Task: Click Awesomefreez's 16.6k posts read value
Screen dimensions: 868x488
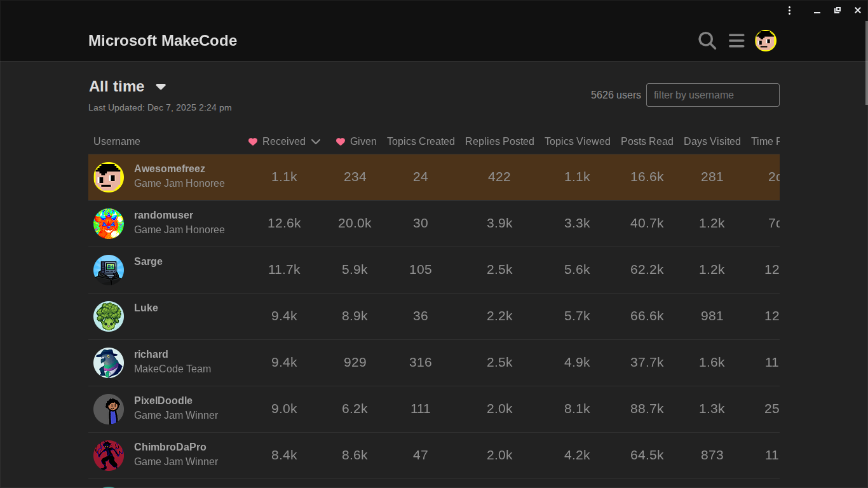Action: (x=647, y=177)
